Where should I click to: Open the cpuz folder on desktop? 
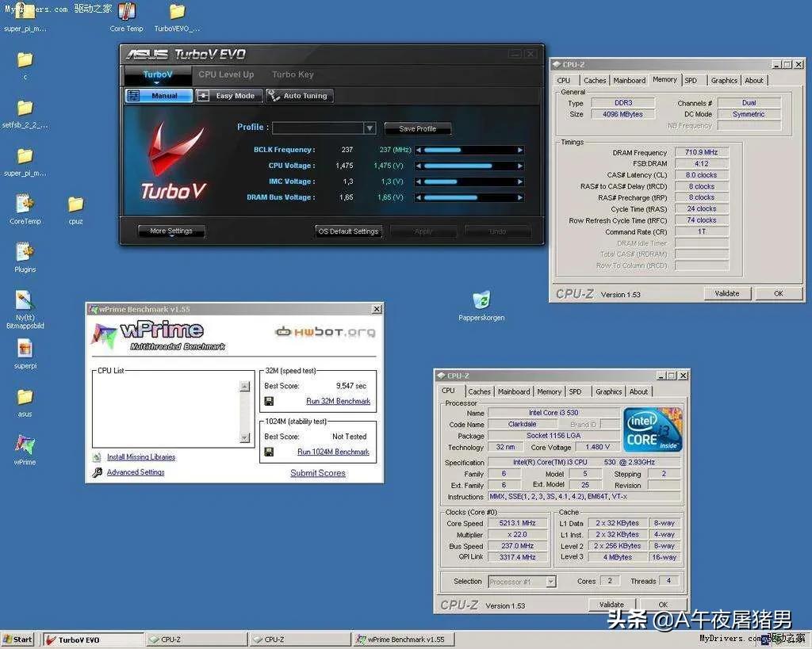(75, 204)
